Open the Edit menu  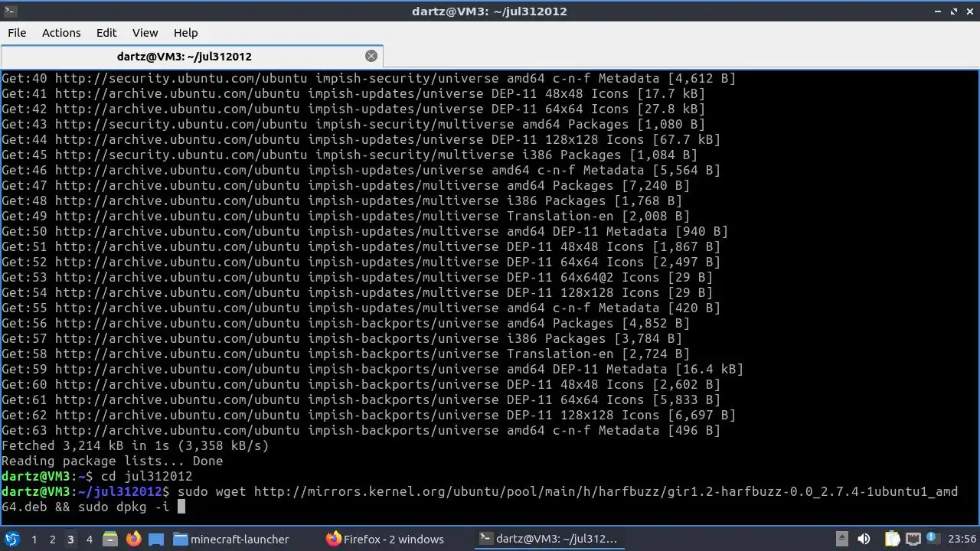coord(106,33)
